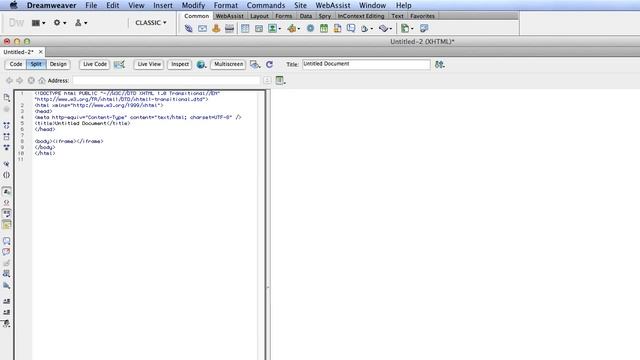Viewport: 640px width, 360px height.
Task: Open the Format Source Code dropdown
Action: coord(7,324)
